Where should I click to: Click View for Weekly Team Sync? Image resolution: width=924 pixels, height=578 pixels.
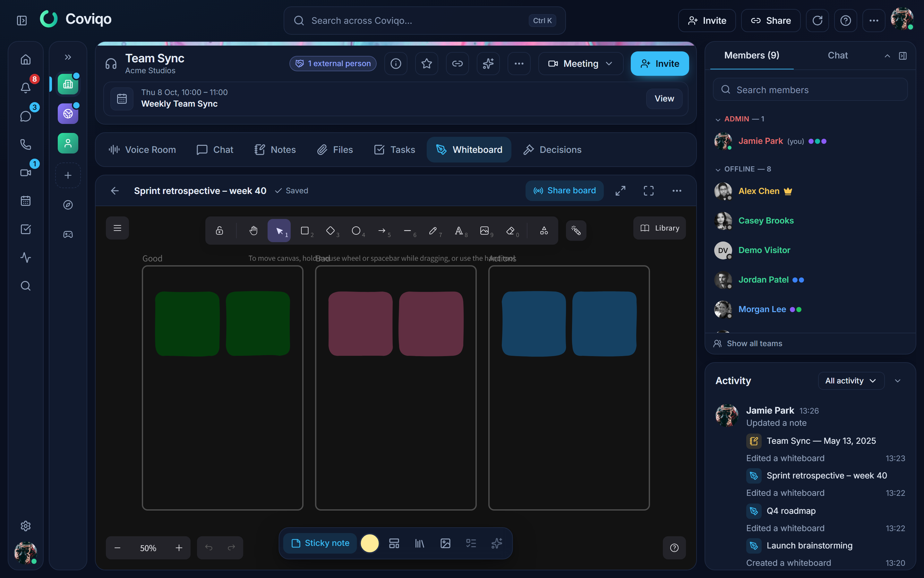coord(664,99)
